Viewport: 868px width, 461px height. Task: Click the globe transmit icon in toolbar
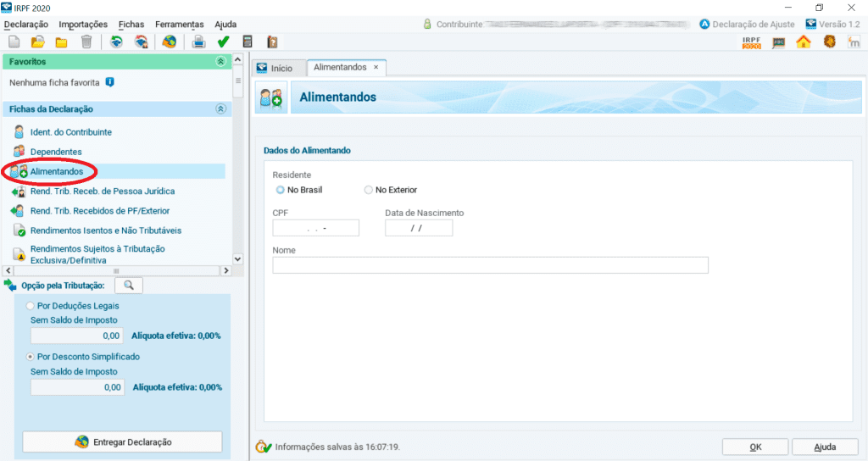click(170, 42)
